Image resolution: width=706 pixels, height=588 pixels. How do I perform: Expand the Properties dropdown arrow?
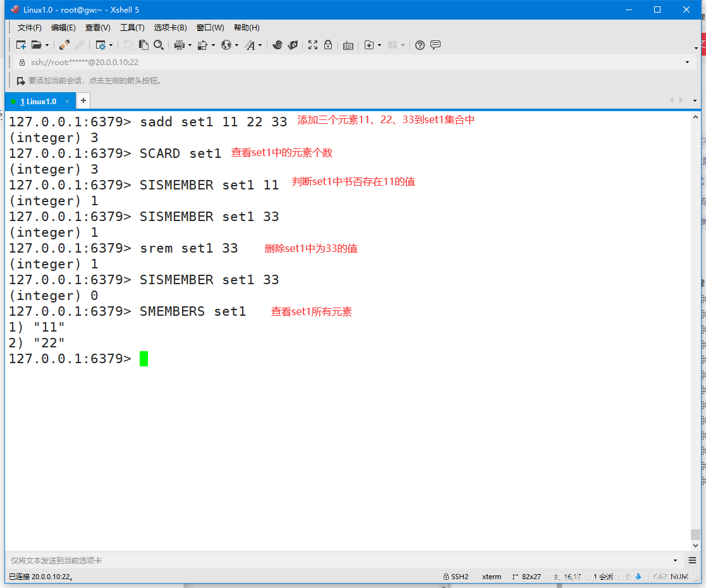coord(111,45)
